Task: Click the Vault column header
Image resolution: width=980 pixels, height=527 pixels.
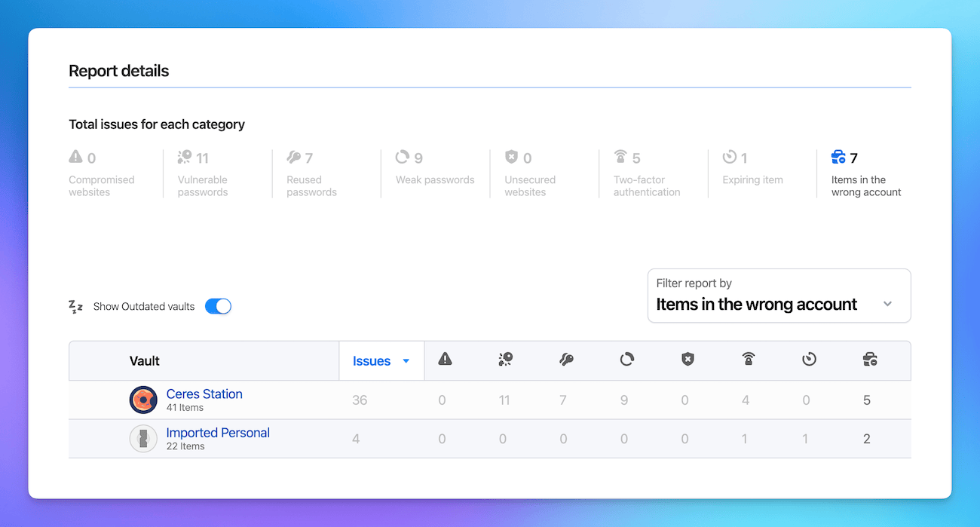Action: [145, 361]
